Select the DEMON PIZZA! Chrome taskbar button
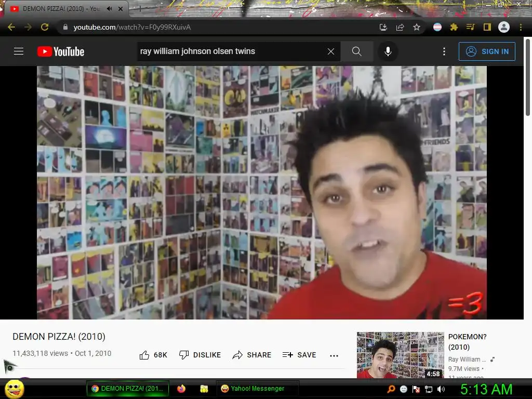 (128, 389)
